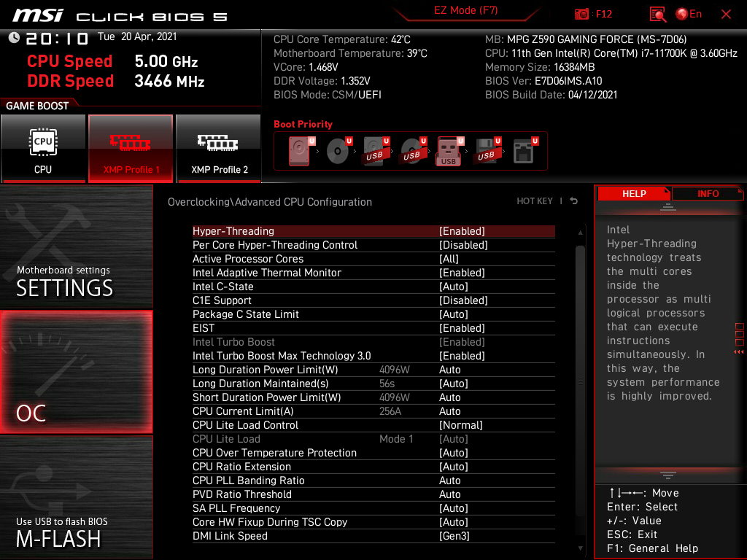
Task: Open DMI Link Speed [Gen3] option
Action: (x=373, y=536)
